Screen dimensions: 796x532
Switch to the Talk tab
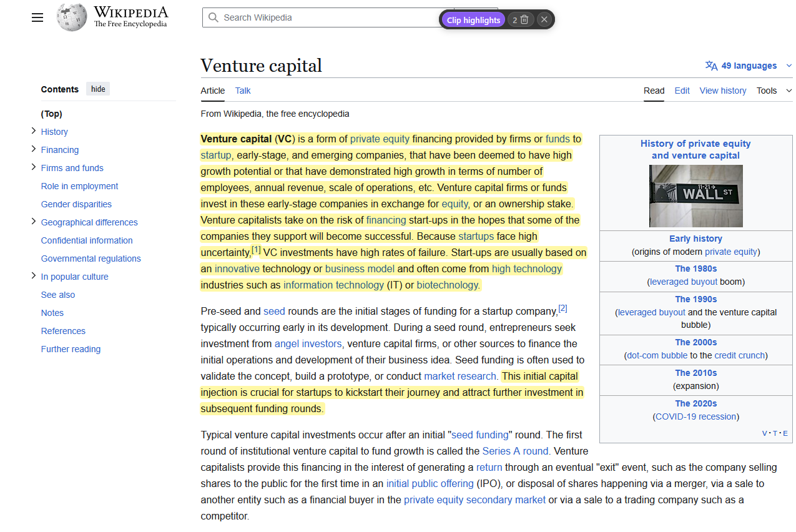(243, 91)
